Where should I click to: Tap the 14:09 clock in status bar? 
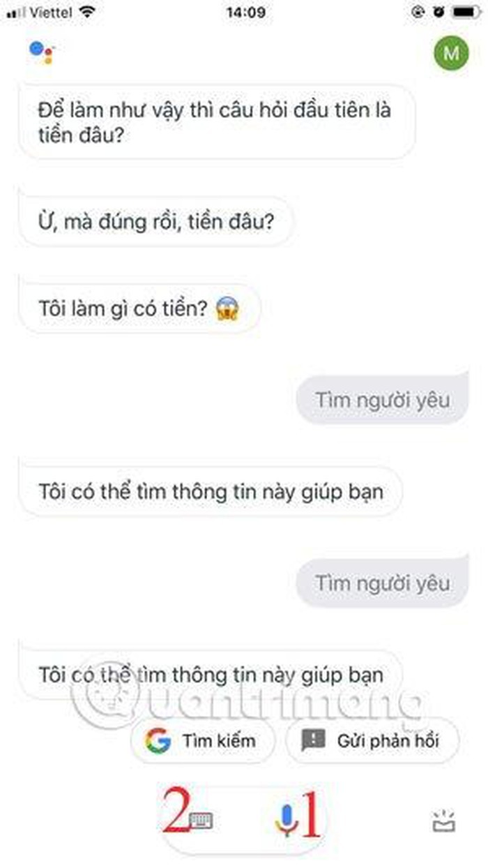tap(245, 11)
